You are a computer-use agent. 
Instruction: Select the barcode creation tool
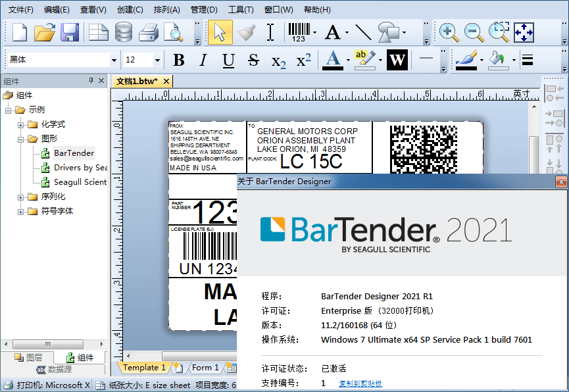pos(299,32)
